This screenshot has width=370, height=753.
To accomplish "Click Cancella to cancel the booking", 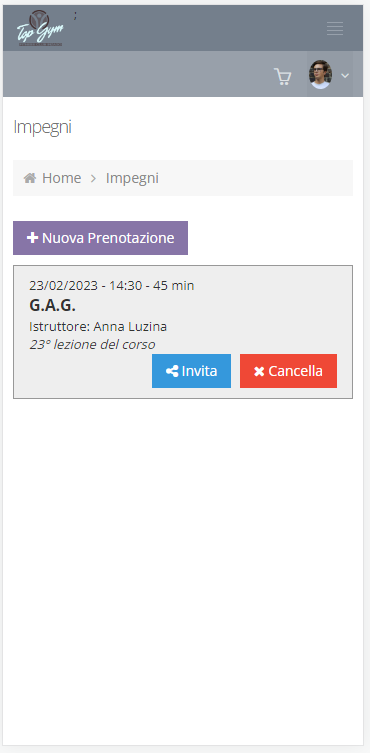I will (288, 371).
